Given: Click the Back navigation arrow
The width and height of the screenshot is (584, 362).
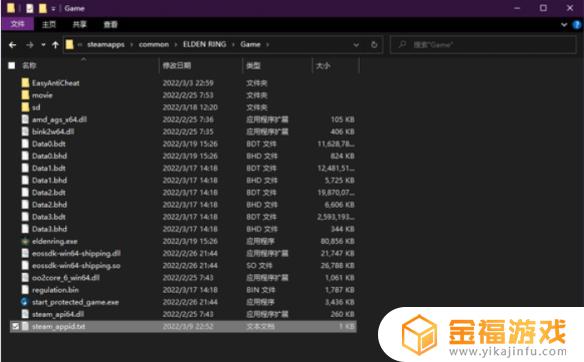Looking at the screenshot, I should pos(12,45).
